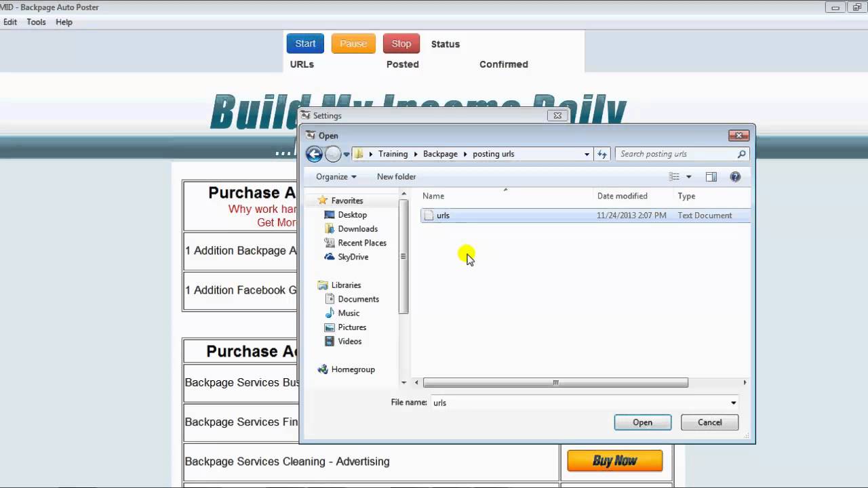Select Libraries in the navigation pane
This screenshot has width=868, height=488.
point(346,285)
